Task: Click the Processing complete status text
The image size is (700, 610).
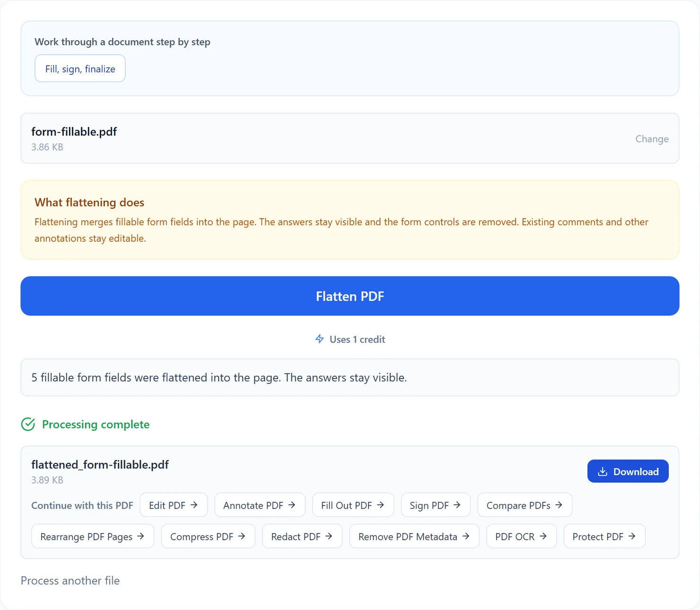Action: point(96,424)
